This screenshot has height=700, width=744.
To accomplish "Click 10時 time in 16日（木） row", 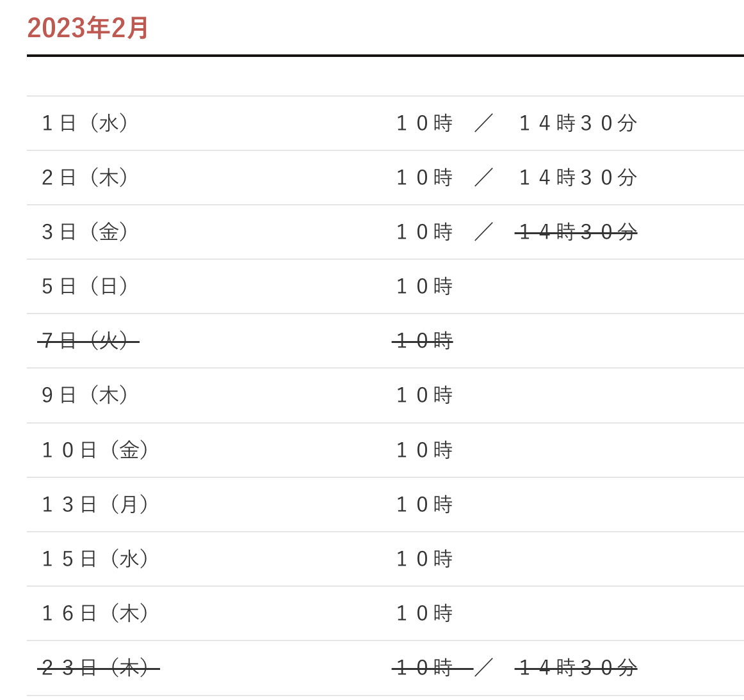I will pyautogui.click(x=425, y=614).
